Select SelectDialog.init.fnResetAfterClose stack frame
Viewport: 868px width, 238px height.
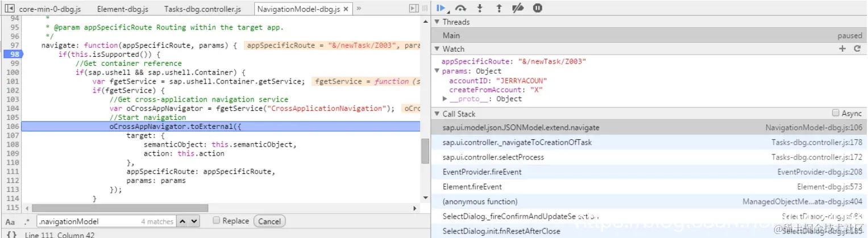(x=648, y=231)
